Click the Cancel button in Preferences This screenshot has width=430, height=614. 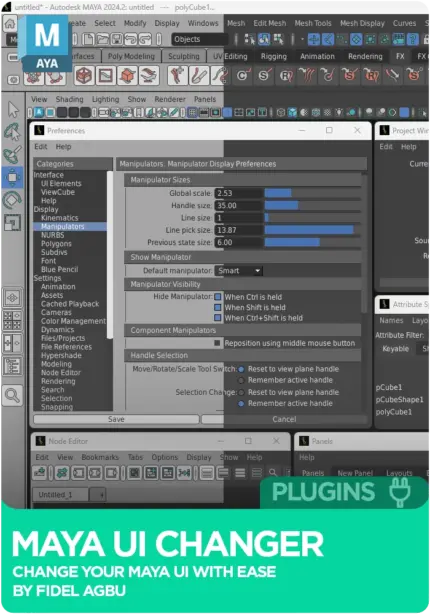(x=284, y=419)
